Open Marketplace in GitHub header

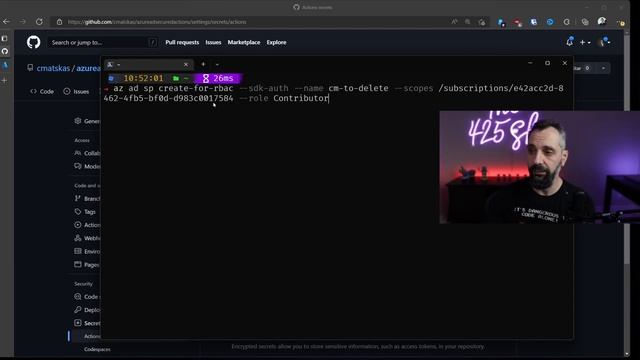tap(244, 42)
